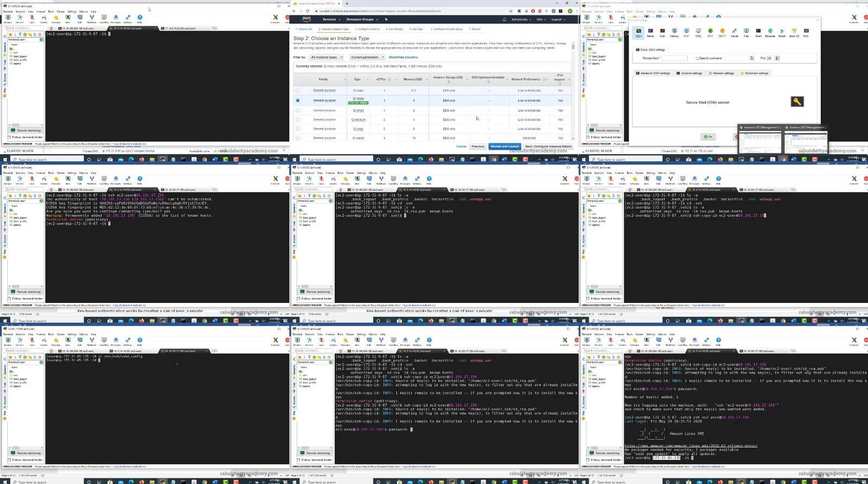Click the AWS notification bell icon

504,20
